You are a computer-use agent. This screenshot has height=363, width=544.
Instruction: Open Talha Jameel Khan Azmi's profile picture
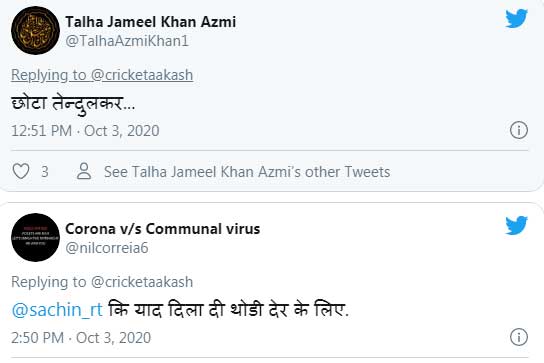[x=35, y=31]
